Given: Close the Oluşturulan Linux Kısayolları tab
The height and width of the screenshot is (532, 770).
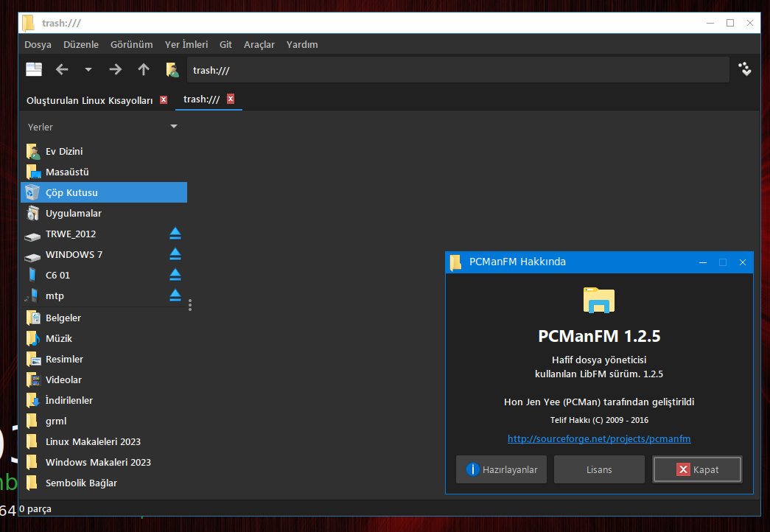Looking at the screenshot, I should [x=164, y=99].
